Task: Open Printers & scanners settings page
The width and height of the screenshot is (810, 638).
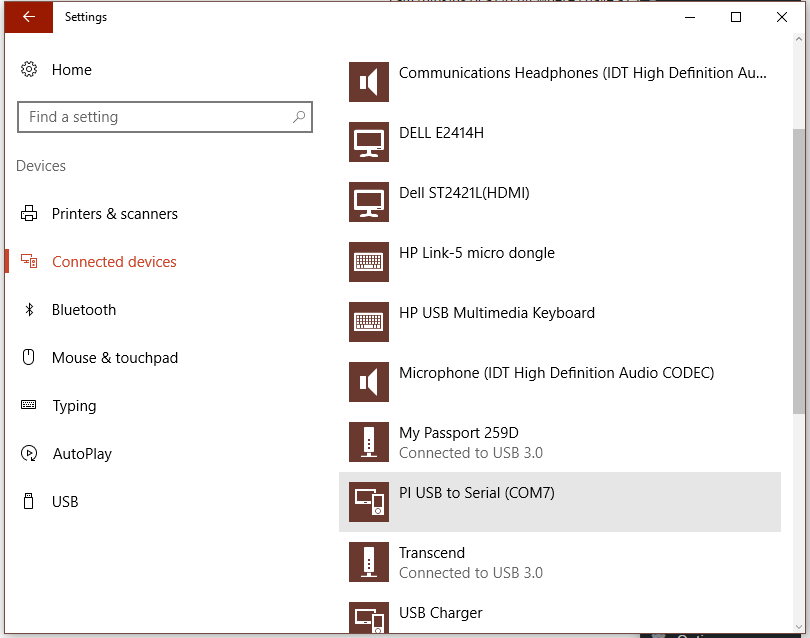Action: point(115,214)
